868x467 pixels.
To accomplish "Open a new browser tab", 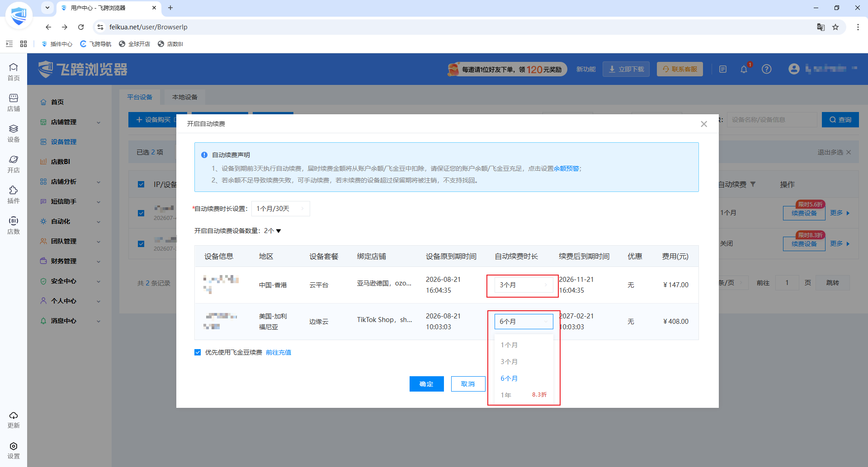I will pyautogui.click(x=170, y=8).
